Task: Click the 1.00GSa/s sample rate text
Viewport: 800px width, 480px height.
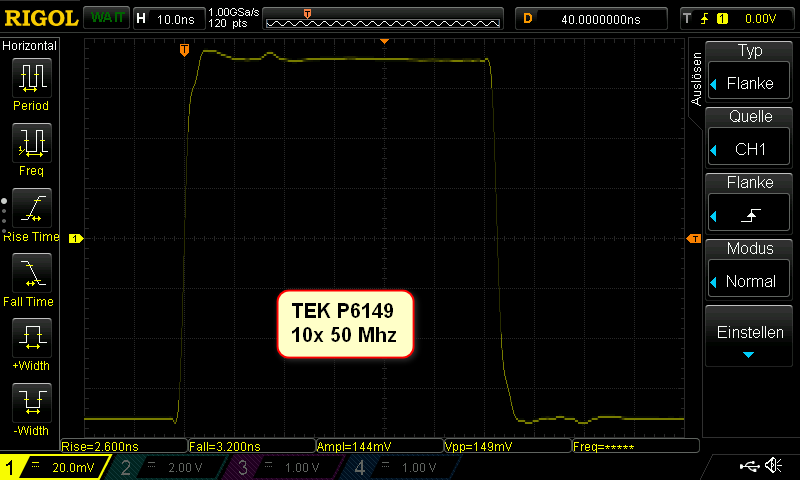Action: tap(234, 12)
